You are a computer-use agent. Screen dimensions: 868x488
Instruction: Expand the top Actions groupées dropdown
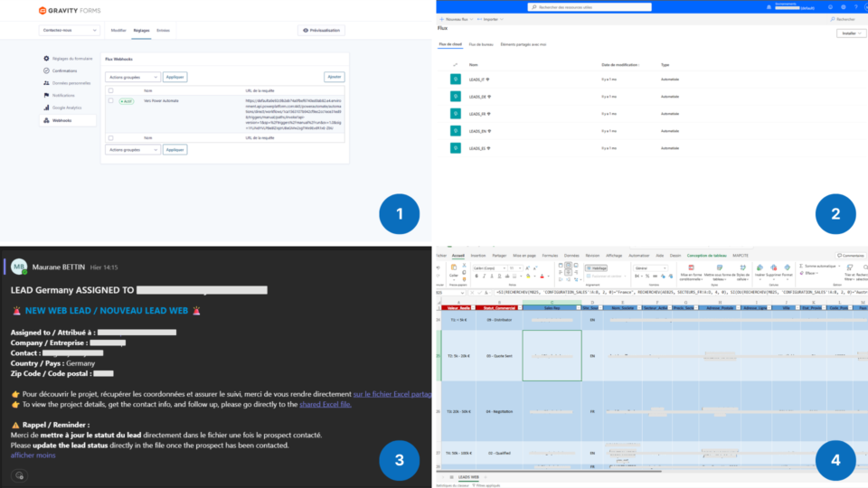tap(132, 77)
